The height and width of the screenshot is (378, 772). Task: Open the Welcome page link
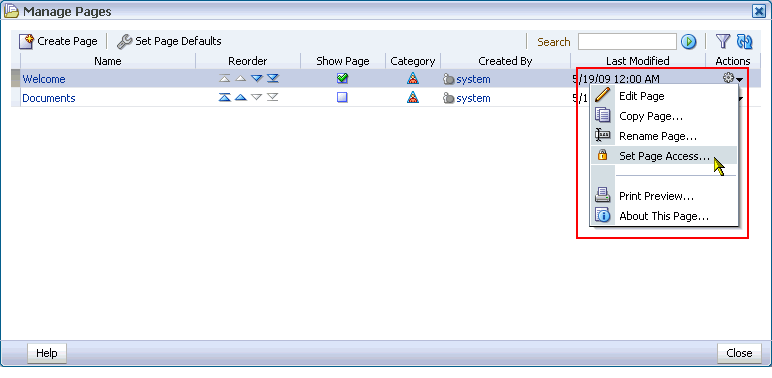point(44,79)
